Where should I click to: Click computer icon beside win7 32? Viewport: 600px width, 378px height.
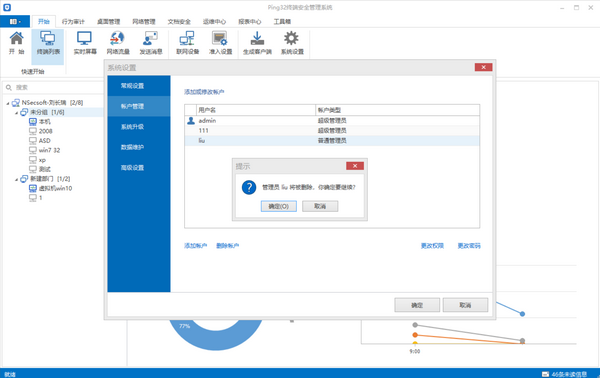(x=33, y=150)
